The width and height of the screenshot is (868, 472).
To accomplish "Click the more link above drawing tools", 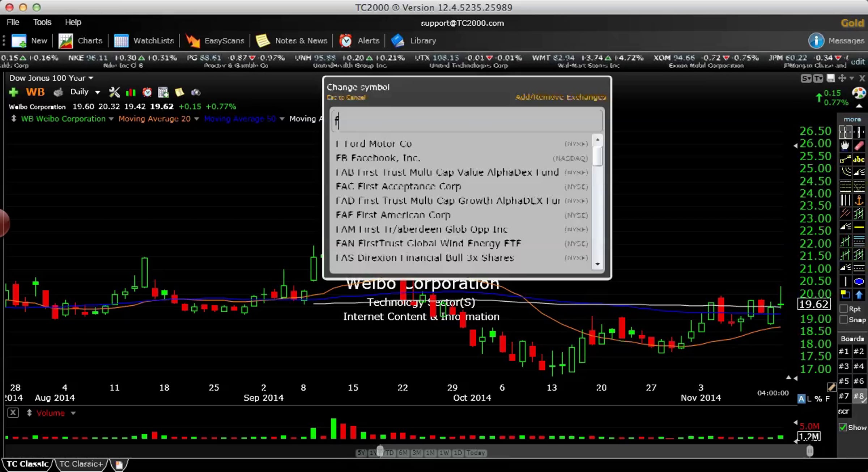I will (852, 119).
